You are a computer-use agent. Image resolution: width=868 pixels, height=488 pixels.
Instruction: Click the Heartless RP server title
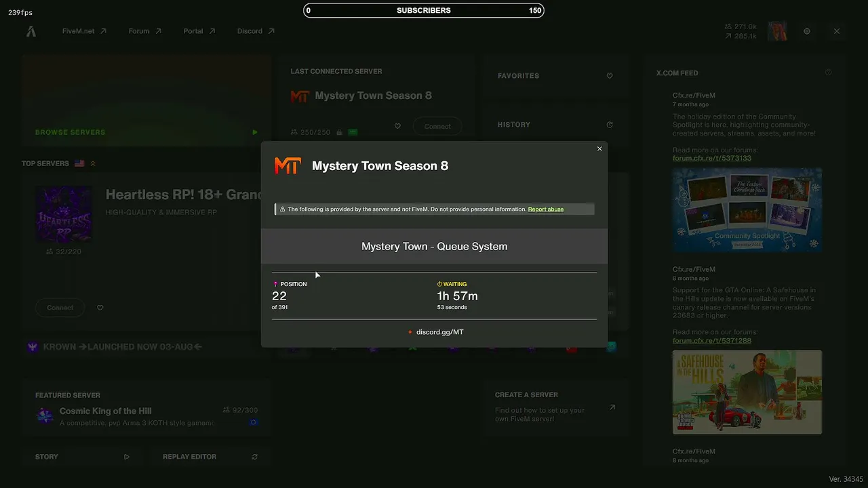pyautogui.click(x=184, y=195)
